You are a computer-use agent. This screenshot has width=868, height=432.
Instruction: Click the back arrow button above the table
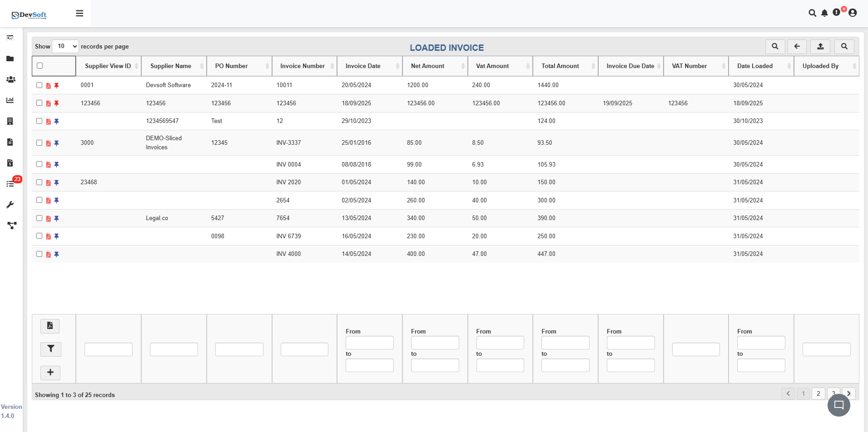(x=797, y=46)
